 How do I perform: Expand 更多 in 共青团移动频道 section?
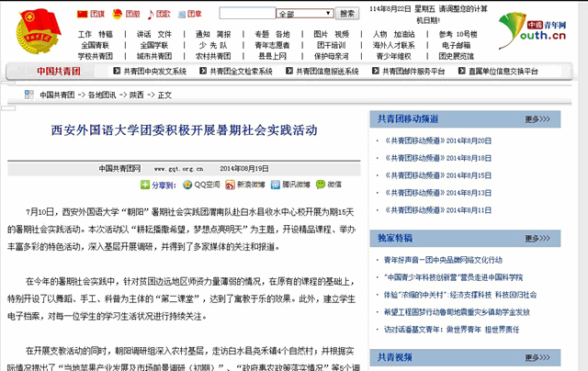tap(537, 119)
